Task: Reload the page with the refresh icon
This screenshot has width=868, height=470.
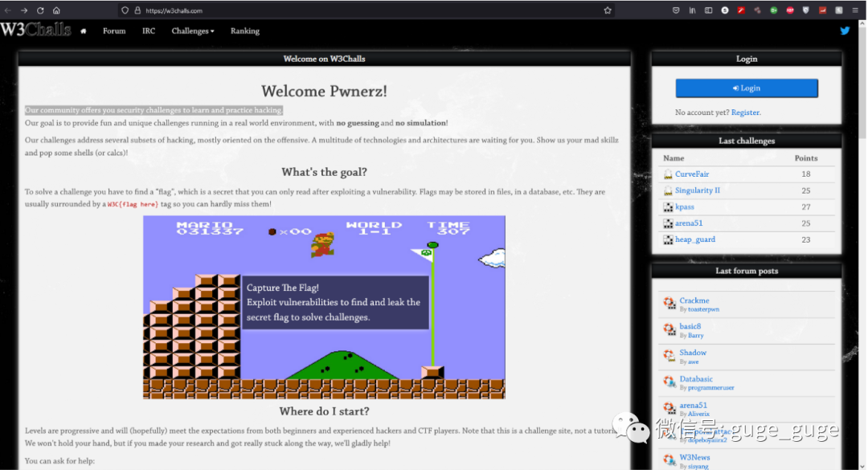Action: [x=40, y=10]
